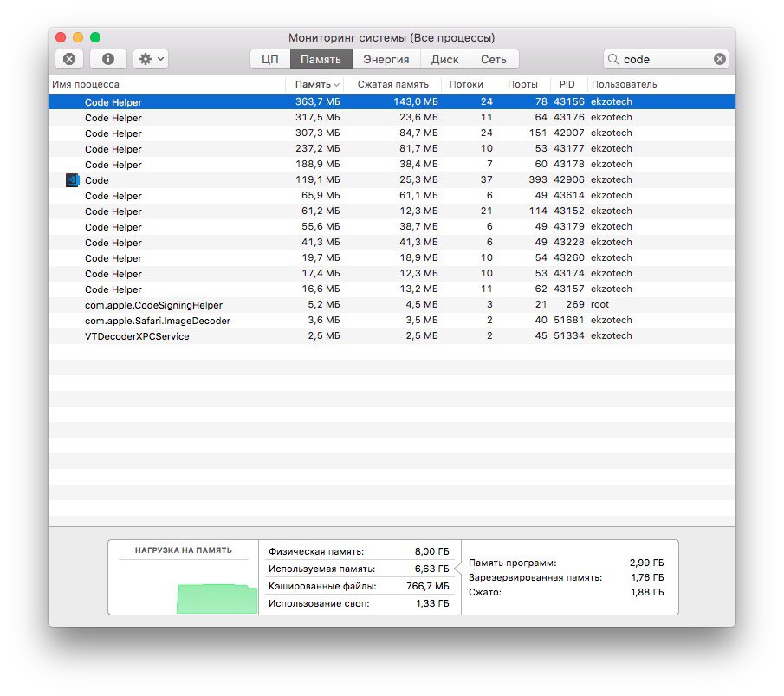
Task: Select Code Helper row with PID 42907
Action: (392, 133)
